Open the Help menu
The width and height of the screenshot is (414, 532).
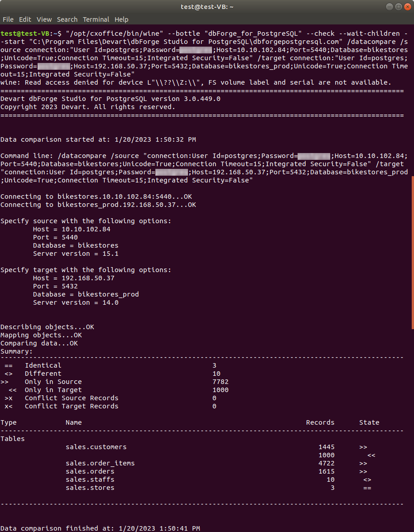(121, 19)
